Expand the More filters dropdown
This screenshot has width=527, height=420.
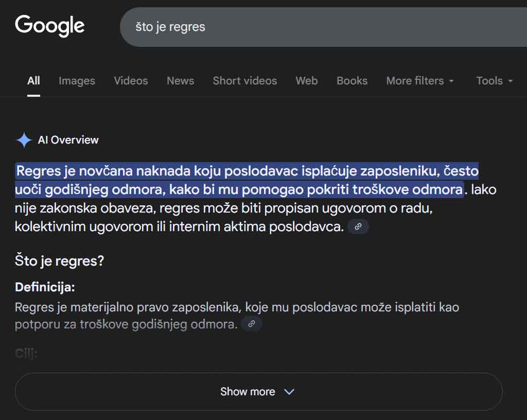click(x=420, y=81)
